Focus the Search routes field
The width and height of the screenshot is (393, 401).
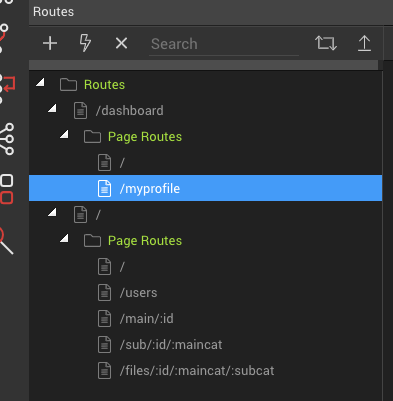coord(224,44)
